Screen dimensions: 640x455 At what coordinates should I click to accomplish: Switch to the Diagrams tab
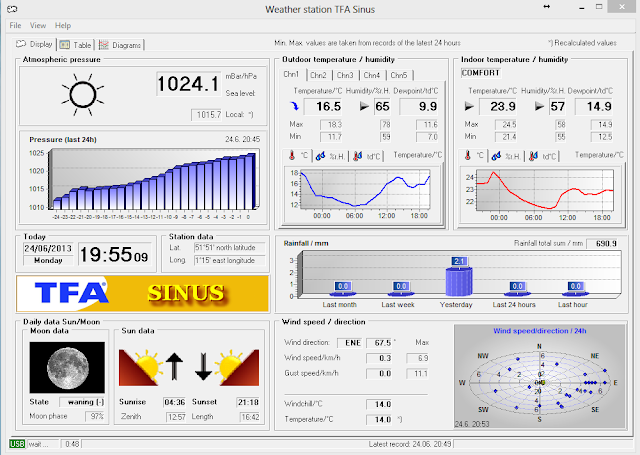pos(120,45)
